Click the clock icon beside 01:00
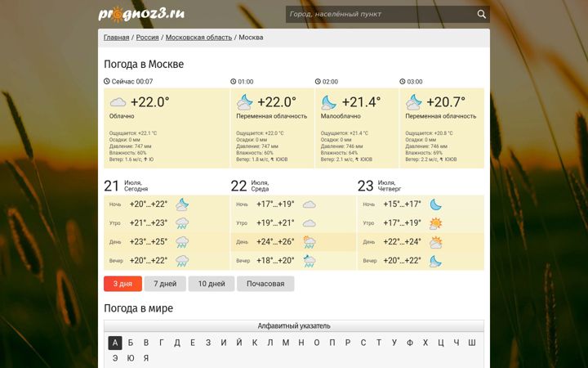The width and height of the screenshot is (588, 368). pos(234,82)
